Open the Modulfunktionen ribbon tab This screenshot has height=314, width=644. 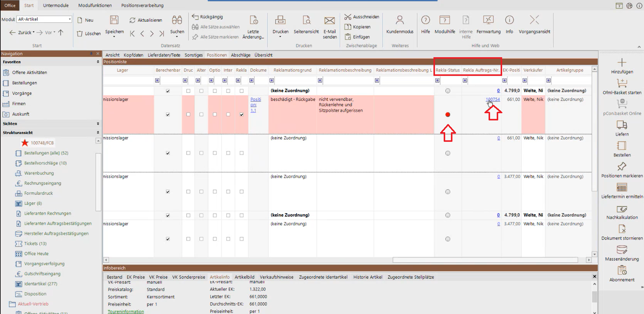pyautogui.click(x=95, y=5)
